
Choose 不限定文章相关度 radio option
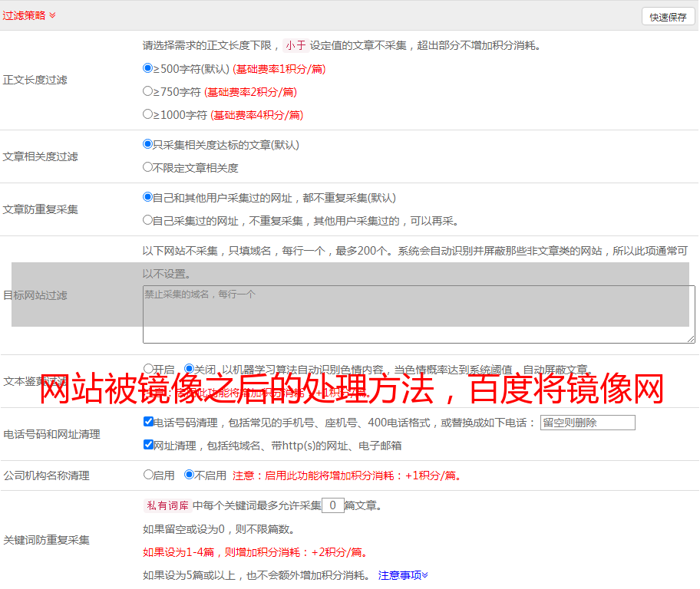pyautogui.click(x=148, y=167)
